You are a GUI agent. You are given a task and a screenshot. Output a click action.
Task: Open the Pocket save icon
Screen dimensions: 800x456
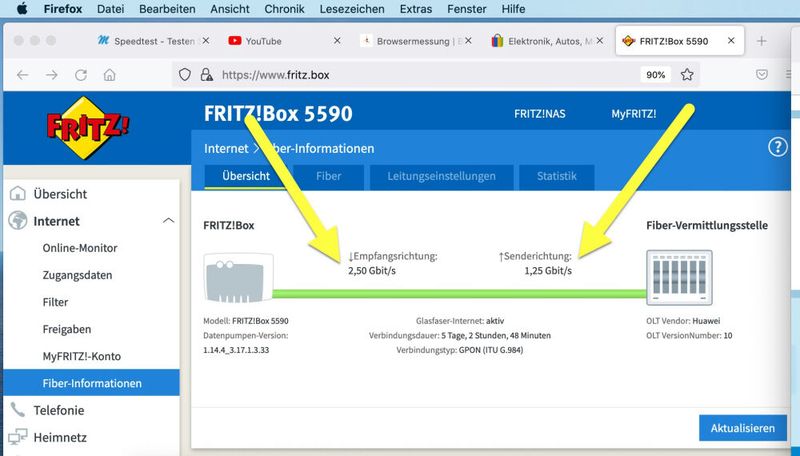click(x=762, y=75)
